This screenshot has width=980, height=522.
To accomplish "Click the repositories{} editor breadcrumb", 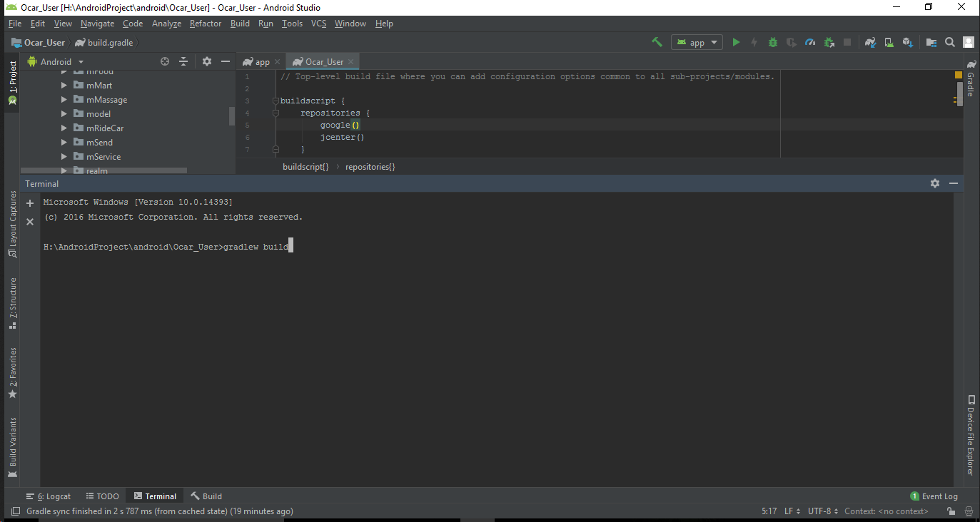I will coord(370,167).
